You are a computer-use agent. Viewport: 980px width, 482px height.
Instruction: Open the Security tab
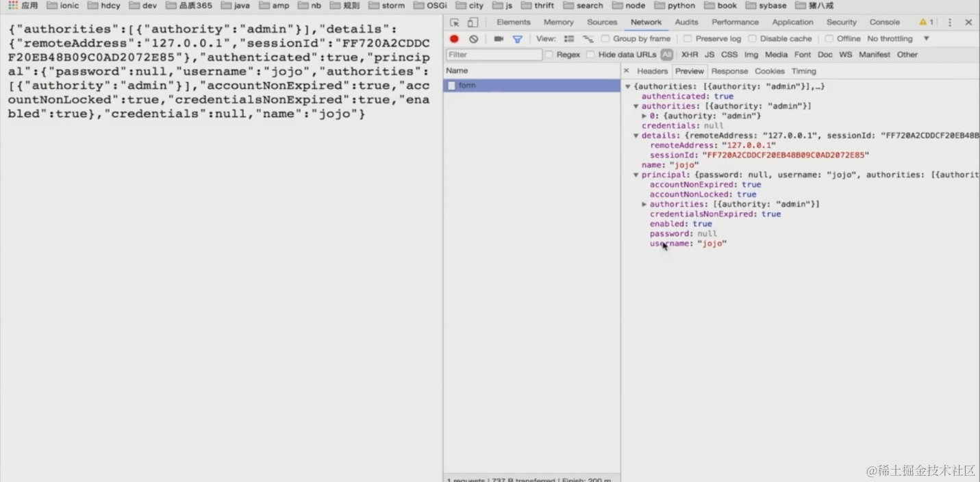point(842,23)
